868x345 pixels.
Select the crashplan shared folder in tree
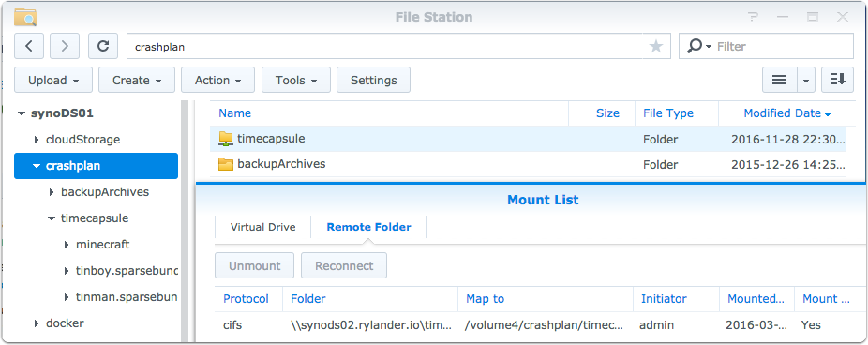coord(97,166)
